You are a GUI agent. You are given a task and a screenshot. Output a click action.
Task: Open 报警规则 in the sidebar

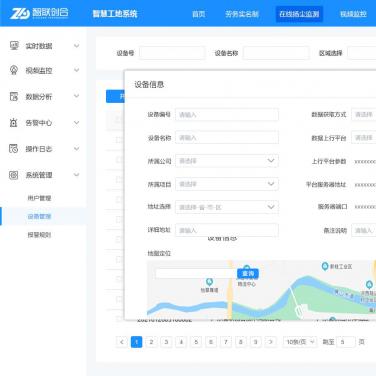(39, 235)
